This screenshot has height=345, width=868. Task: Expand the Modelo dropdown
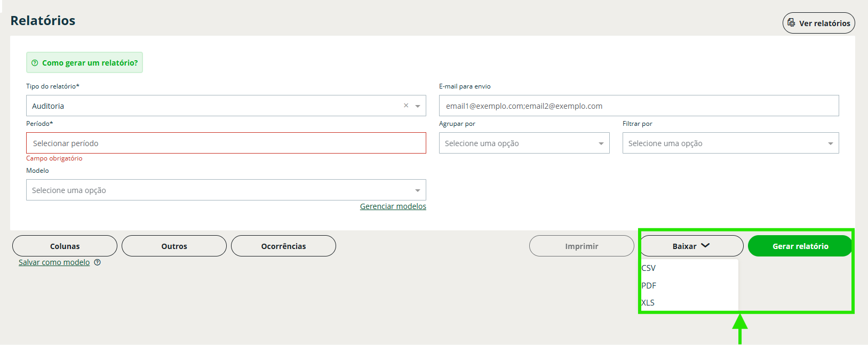pos(226,190)
